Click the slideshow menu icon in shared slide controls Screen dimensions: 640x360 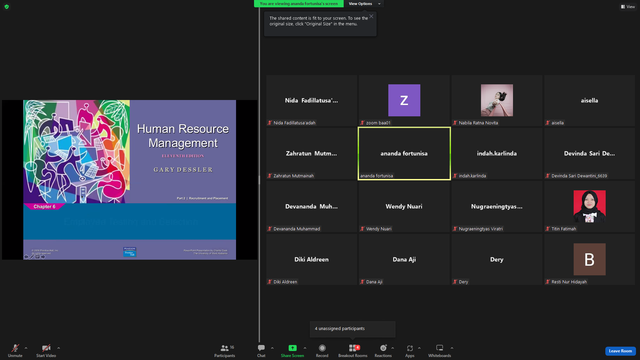coord(37,257)
